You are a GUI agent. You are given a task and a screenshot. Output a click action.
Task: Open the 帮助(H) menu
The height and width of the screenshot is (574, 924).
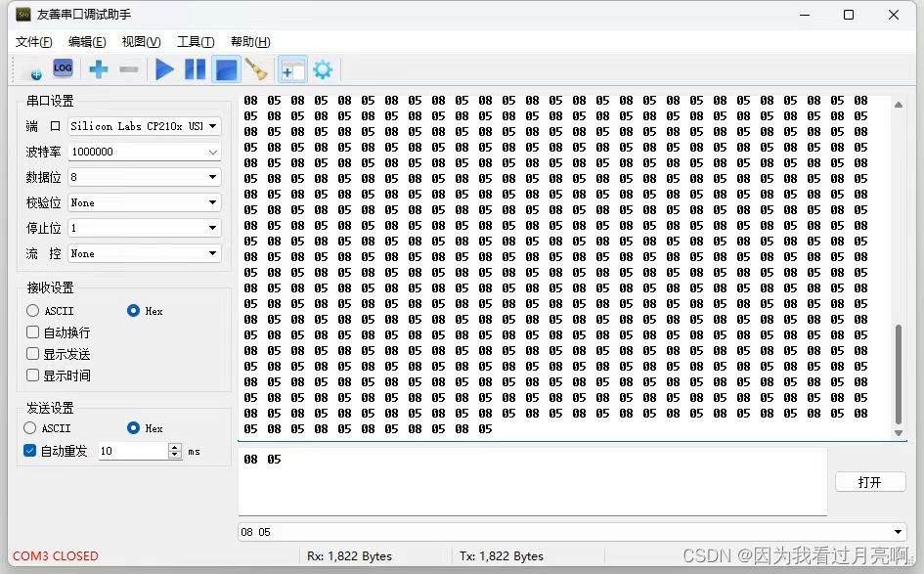click(x=250, y=42)
